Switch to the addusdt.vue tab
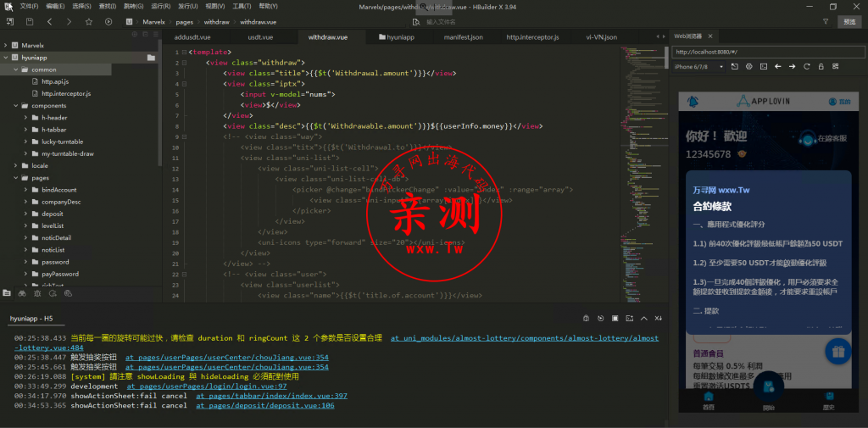Screen dimensions: 868x428 192,37
